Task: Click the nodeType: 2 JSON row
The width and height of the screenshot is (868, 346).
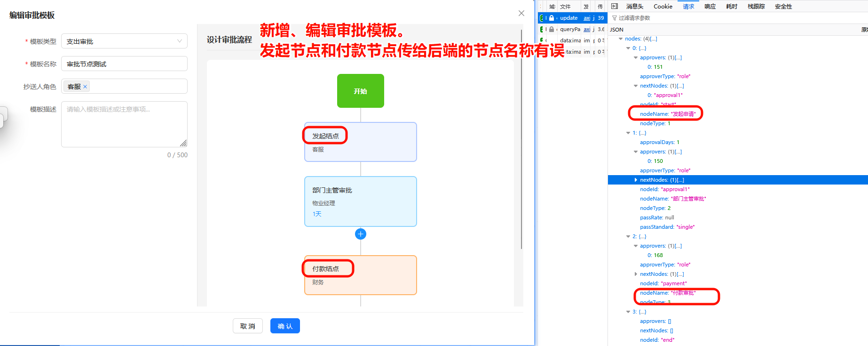Action: pos(655,208)
